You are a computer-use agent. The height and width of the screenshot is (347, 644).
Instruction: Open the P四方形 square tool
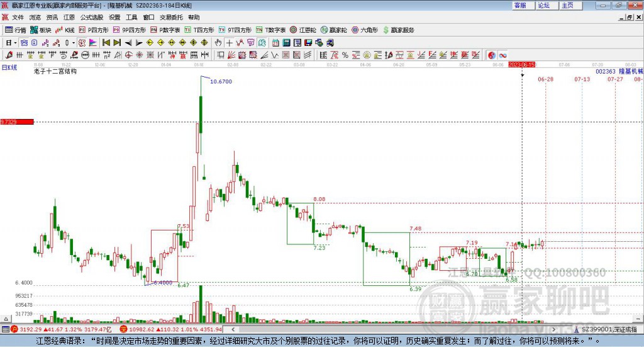(x=94, y=30)
